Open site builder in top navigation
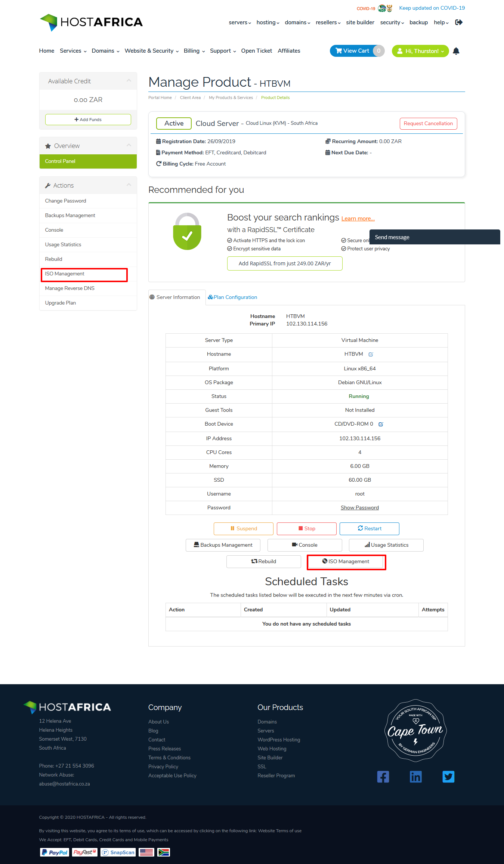 [x=360, y=22]
